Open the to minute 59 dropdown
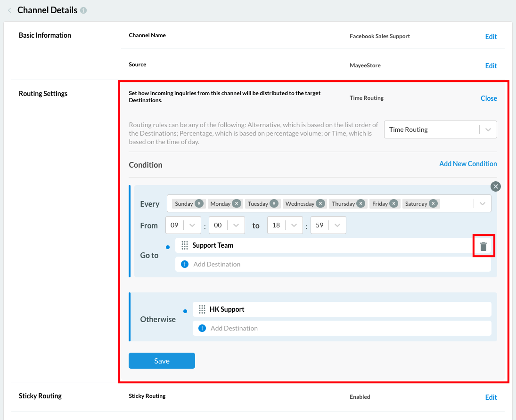Viewport: 516px width, 420px height. [328, 225]
